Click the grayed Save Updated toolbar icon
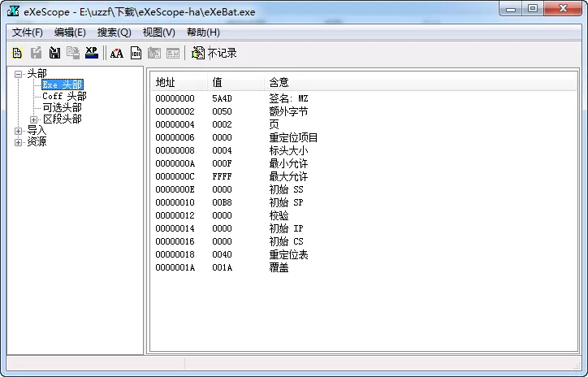 pyautogui.click(x=36, y=53)
